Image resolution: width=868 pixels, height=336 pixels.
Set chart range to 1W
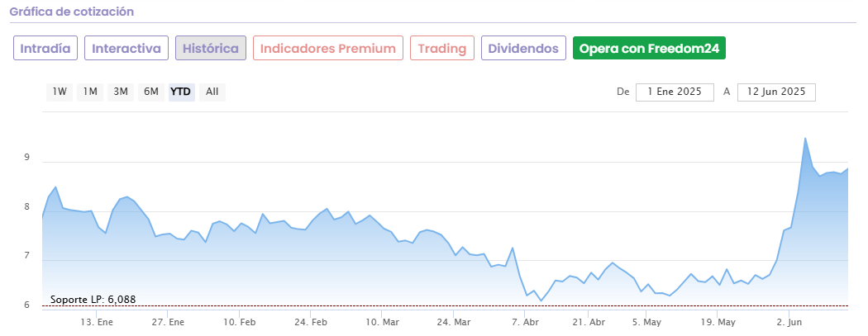(x=60, y=92)
